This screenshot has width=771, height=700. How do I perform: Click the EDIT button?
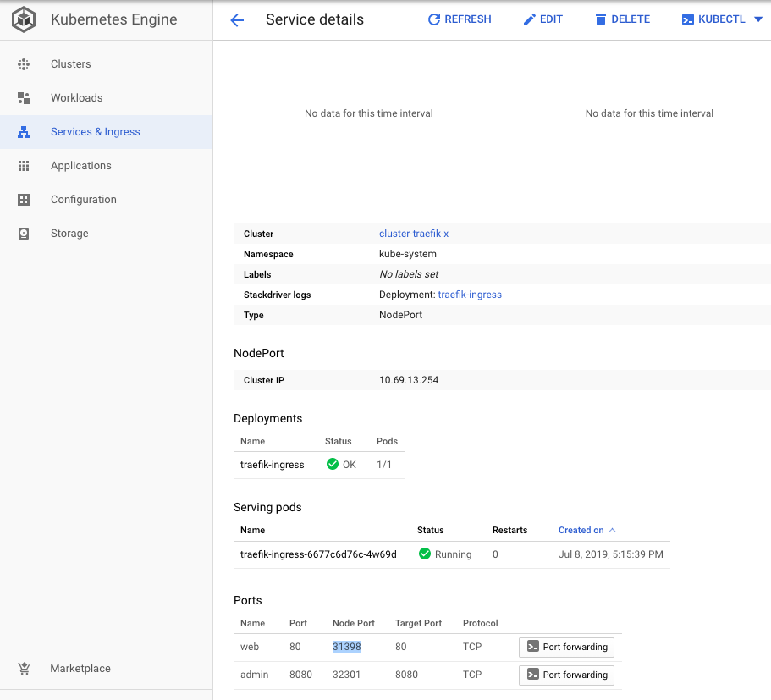click(542, 19)
